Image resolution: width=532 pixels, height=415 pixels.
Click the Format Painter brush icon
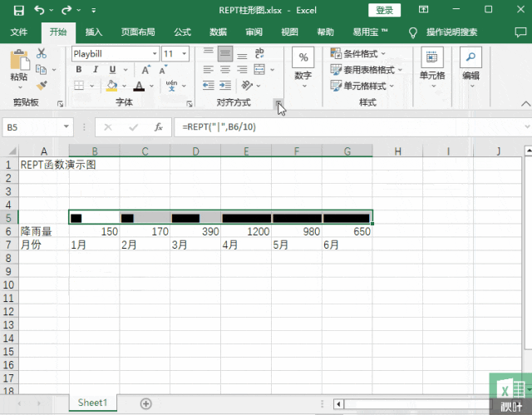42,85
